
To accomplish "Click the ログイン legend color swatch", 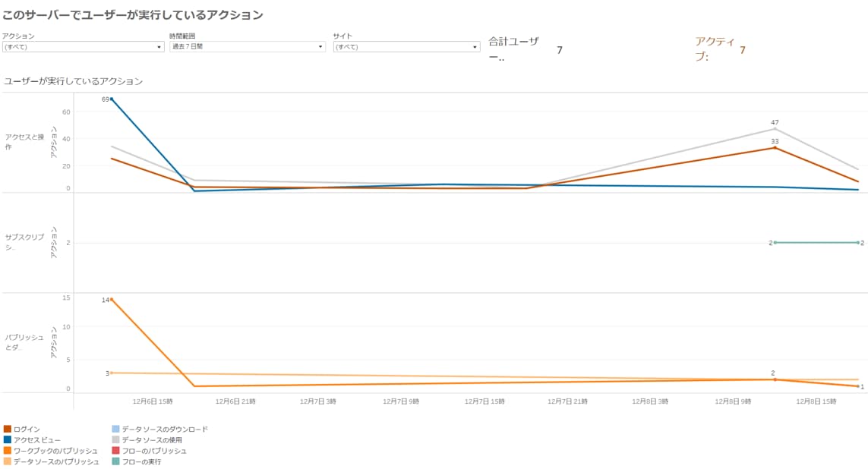I will (8, 429).
